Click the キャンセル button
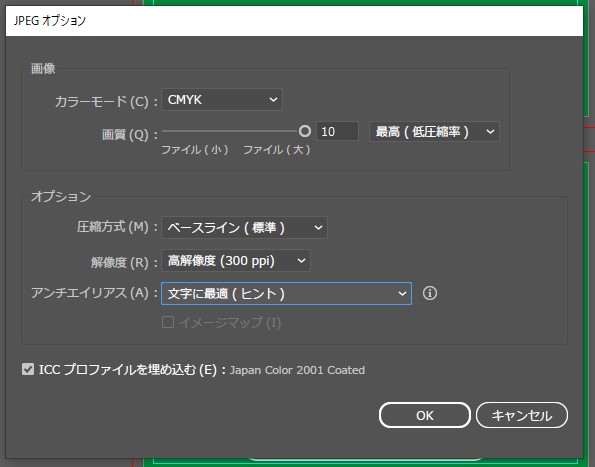 522,415
